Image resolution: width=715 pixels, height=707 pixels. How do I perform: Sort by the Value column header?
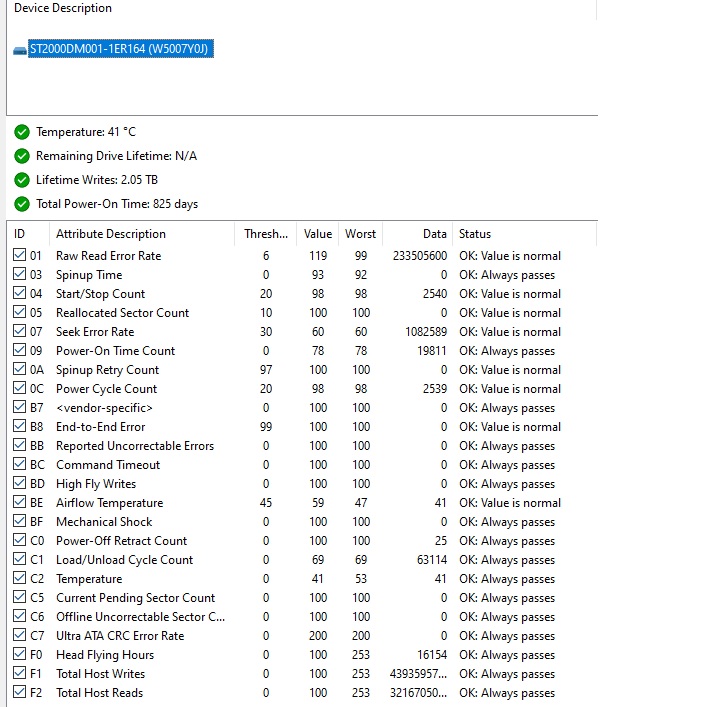pyautogui.click(x=317, y=234)
